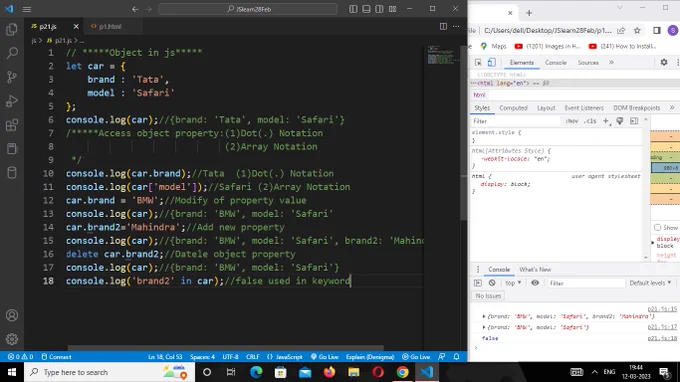The image size is (680, 382).
Task: Select the DevTools inspect element tool
Action: 478,62
